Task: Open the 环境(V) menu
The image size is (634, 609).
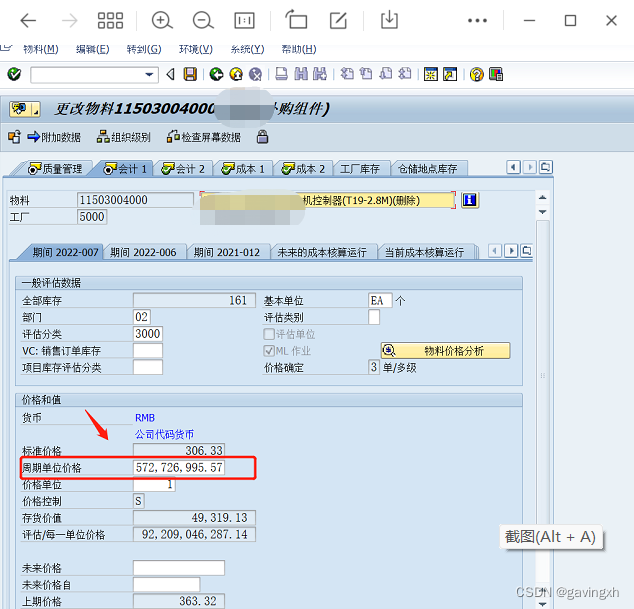Action: (x=196, y=49)
